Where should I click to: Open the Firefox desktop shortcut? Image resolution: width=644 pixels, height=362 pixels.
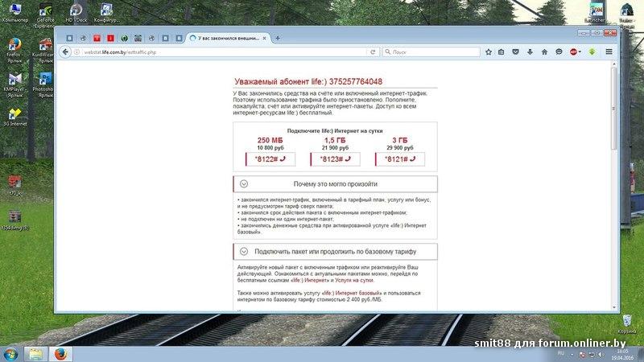(14, 50)
